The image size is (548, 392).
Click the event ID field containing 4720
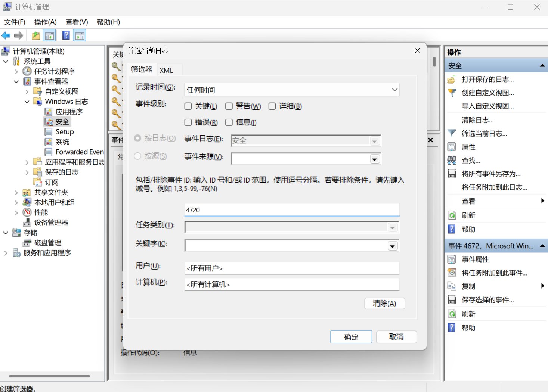(291, 210)
